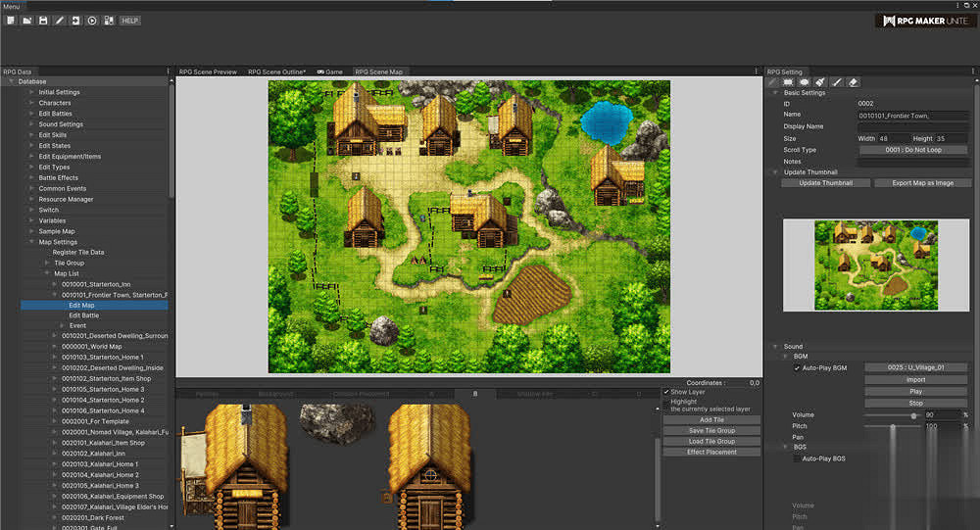Click the pencil icon in the top toolbar
The image size is (980, 530).
59,21
